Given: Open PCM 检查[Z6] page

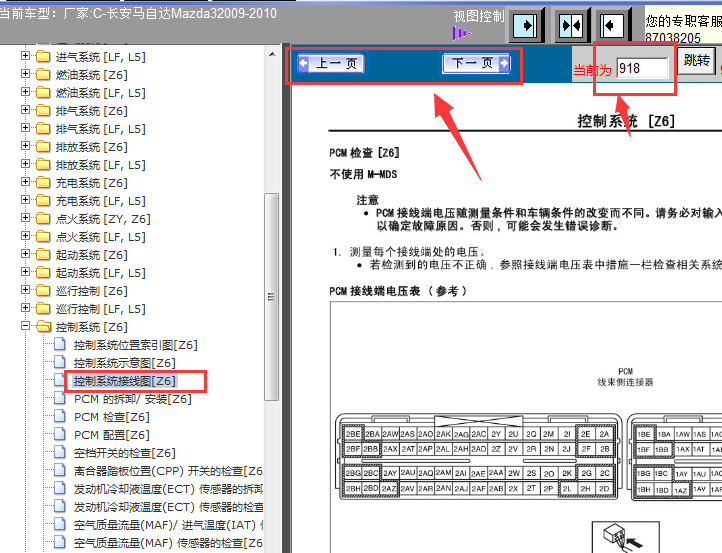Looking at the screenshot, I should pos(112,417).
